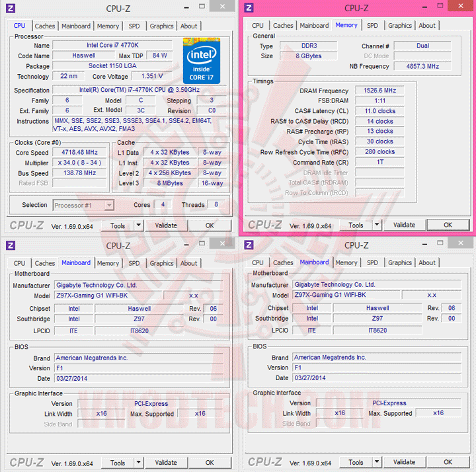
Task: Open About tab in top-left CPU window
Action: point(189,26)
